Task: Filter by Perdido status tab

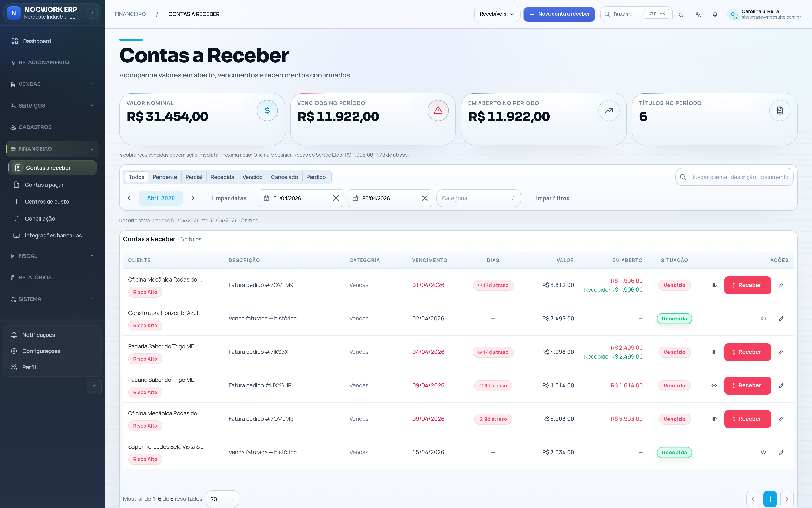Action: pyautogui.click(x=316, y=177)
